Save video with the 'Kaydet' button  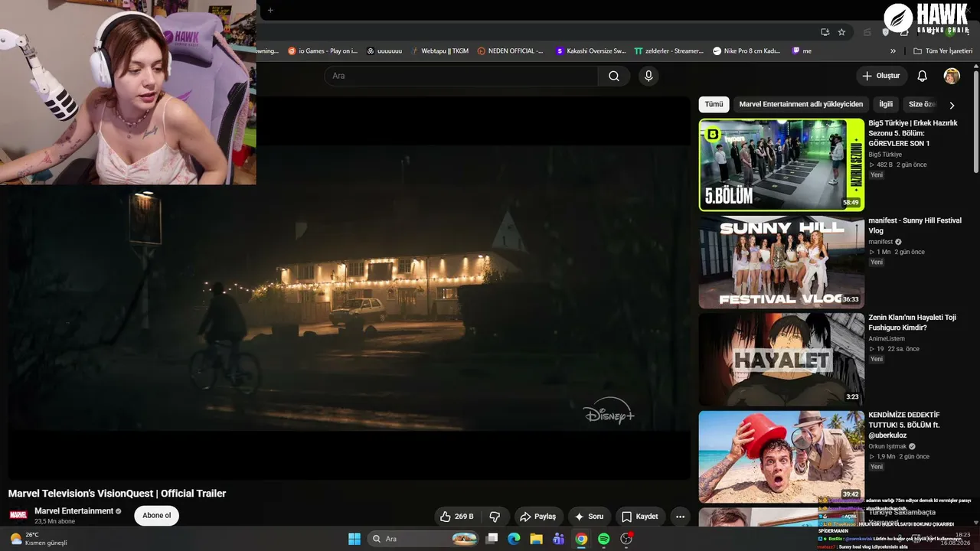tap(640, 517)
